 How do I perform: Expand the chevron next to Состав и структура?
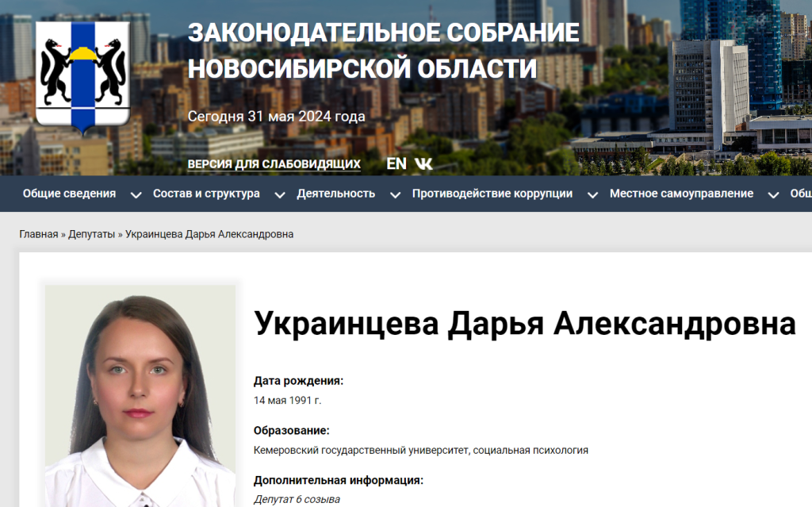click(278, 195)
